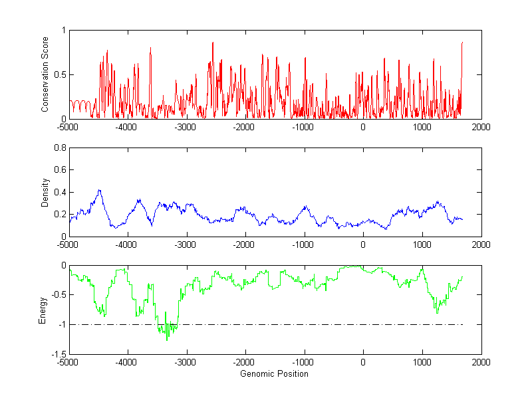Image resolution: width=532 pixels, height=398 pixels.
Task: Select y-tick "-0.5" on Energy plot
Action: coord(59,295)
